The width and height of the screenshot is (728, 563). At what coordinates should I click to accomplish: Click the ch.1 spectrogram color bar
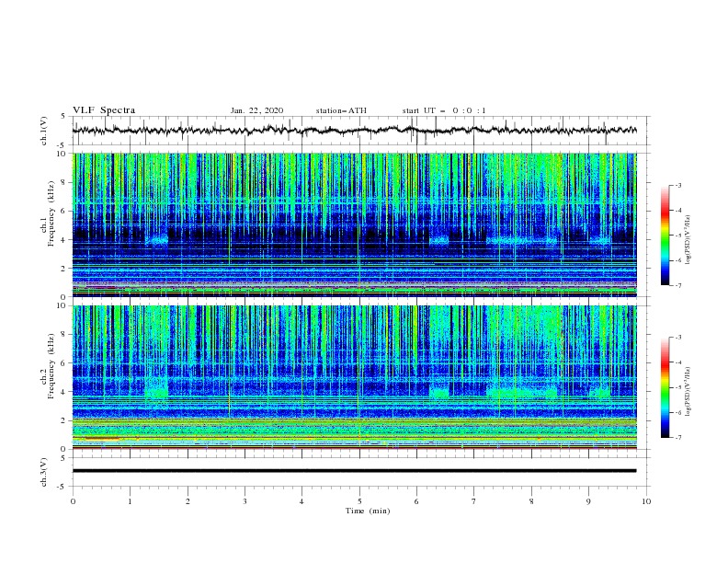pos(665,236)
